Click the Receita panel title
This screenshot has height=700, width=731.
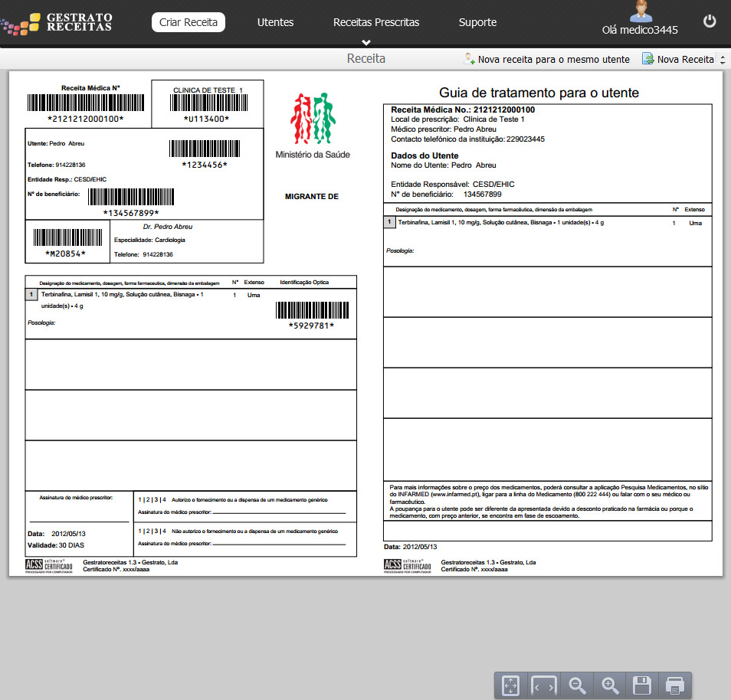click(366, 59)
